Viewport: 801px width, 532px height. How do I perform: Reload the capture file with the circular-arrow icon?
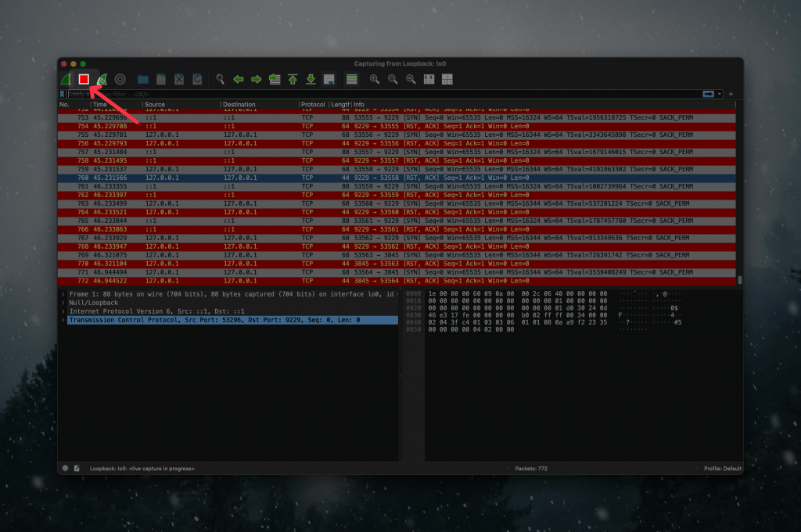click(x=197, y=79)
